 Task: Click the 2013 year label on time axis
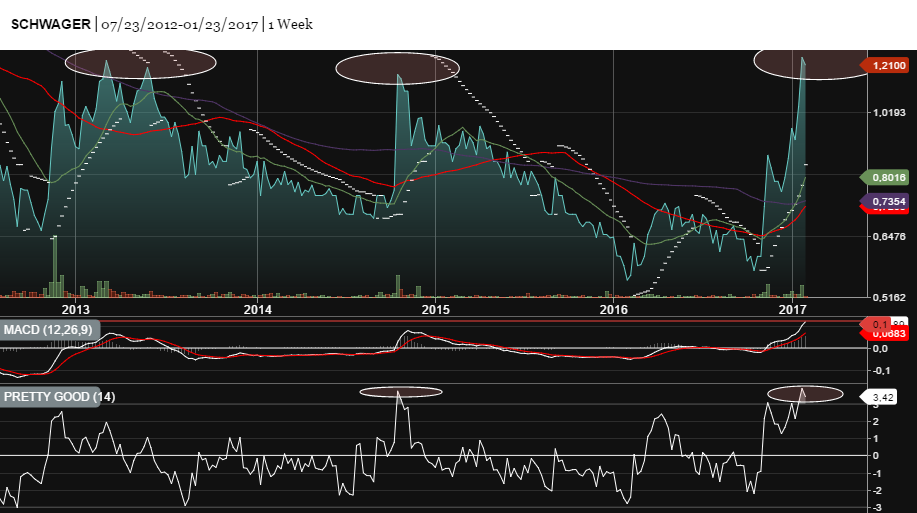pos(76,308)
